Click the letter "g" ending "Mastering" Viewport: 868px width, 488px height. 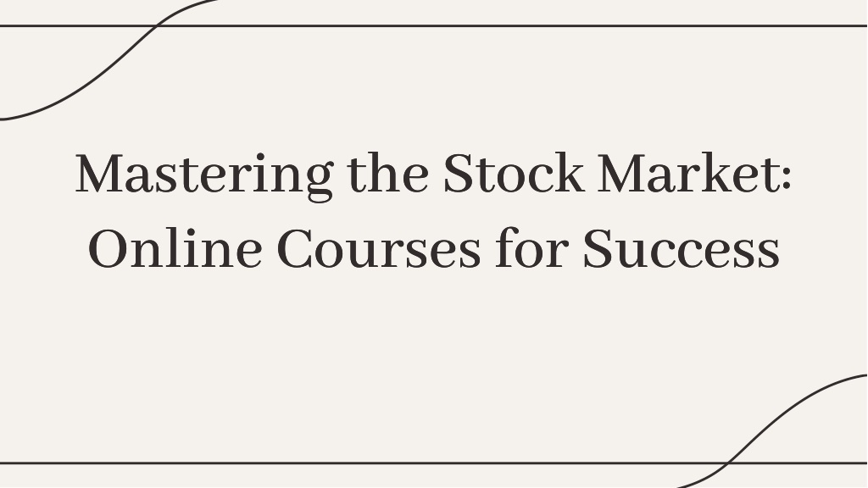click(320, 181)
